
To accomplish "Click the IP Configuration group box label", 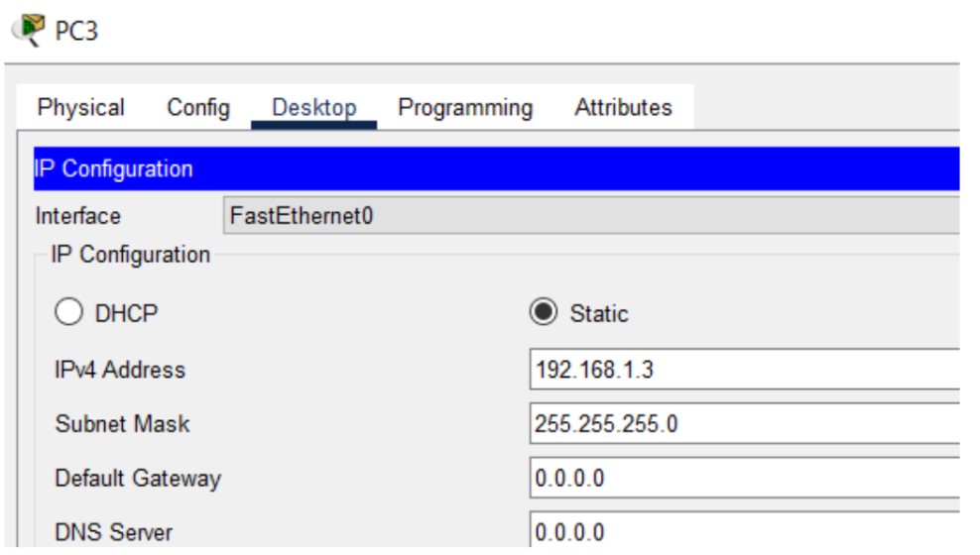I will coord(131,255).
